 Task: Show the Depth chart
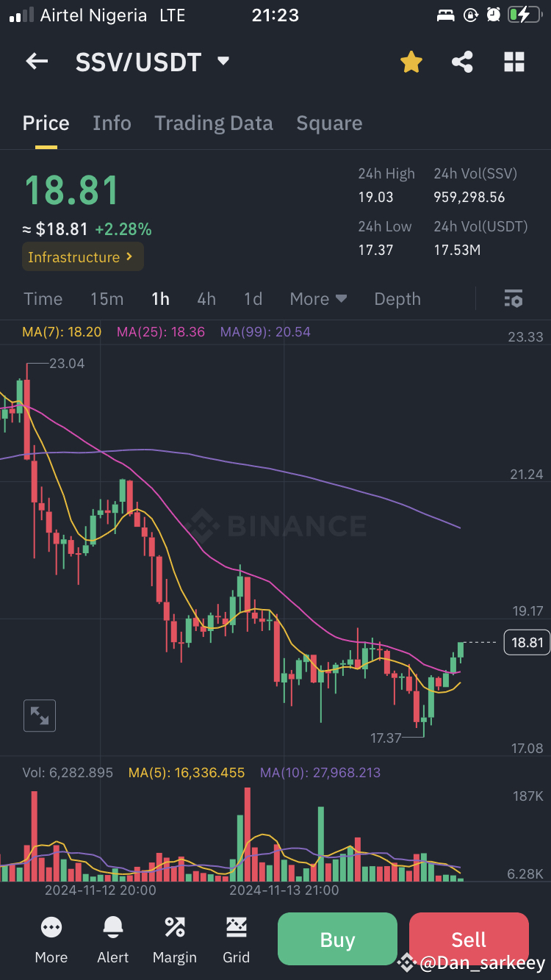[x=397, y=299]
